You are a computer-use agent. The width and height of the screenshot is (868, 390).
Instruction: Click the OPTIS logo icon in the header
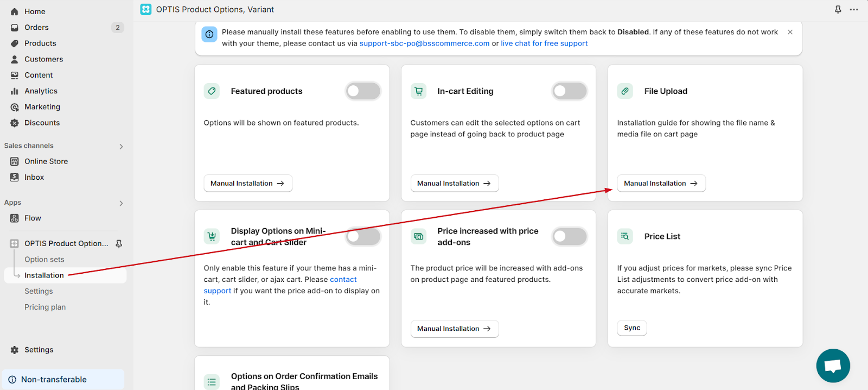click(x=146, y=9)
